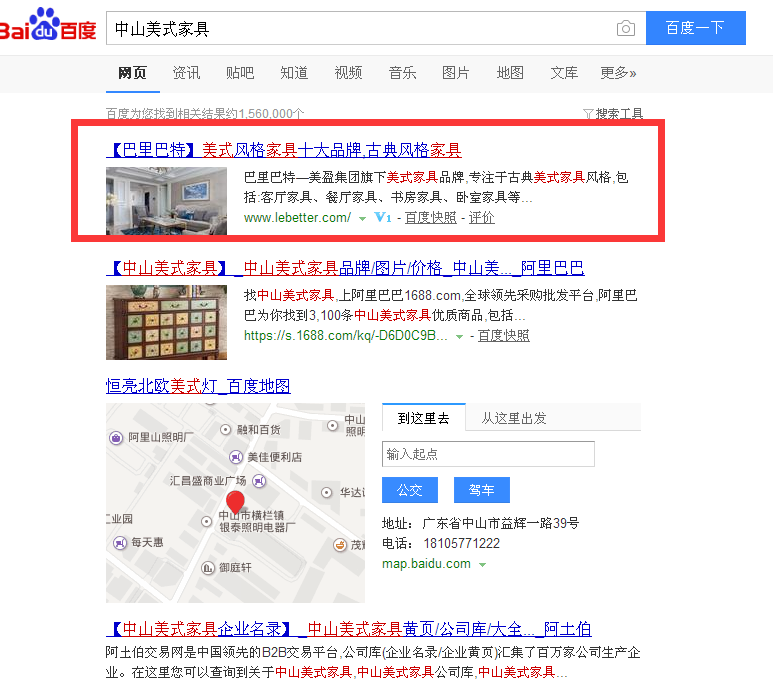Open 恒亮北欧美式灯_百度地图 link
The image size is (773, 682).
(198, 386)
